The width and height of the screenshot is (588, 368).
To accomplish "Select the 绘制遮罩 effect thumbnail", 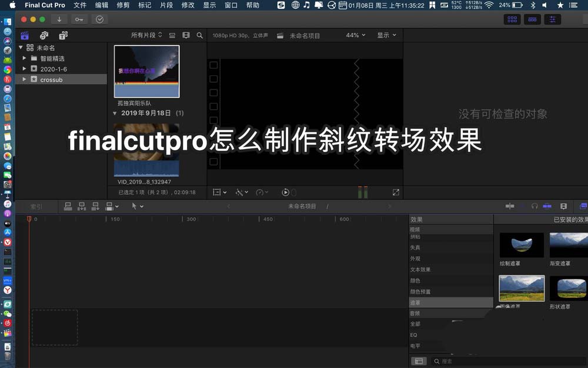I will [x=522, y=245].
